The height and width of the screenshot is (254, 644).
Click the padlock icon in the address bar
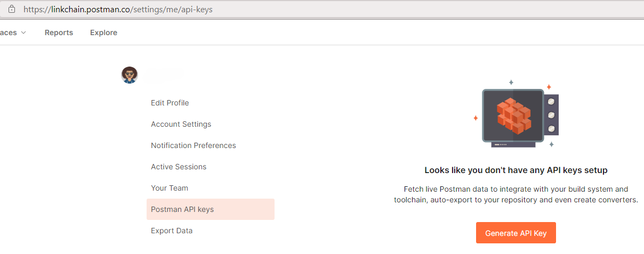pyautogui.click(x=12, y=9)
